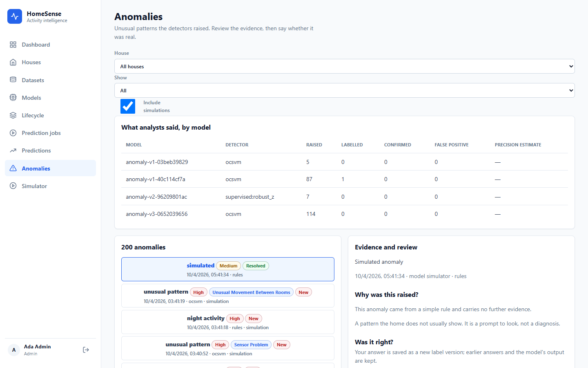Click model name anomaly-v2-96209801ac
Viewport: 588px width, 368px height.
(156, 197)
